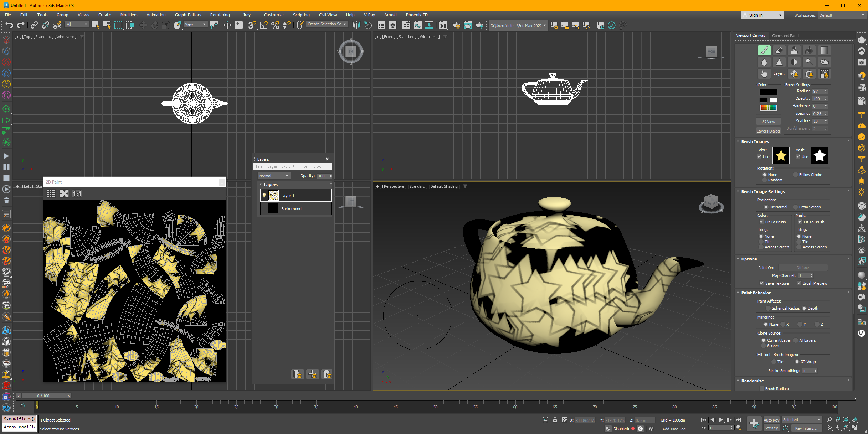This screenshot has height=434, width=868.
Task: Open the Modifiers menu in menu bar
Action: (x=128, y=15)
